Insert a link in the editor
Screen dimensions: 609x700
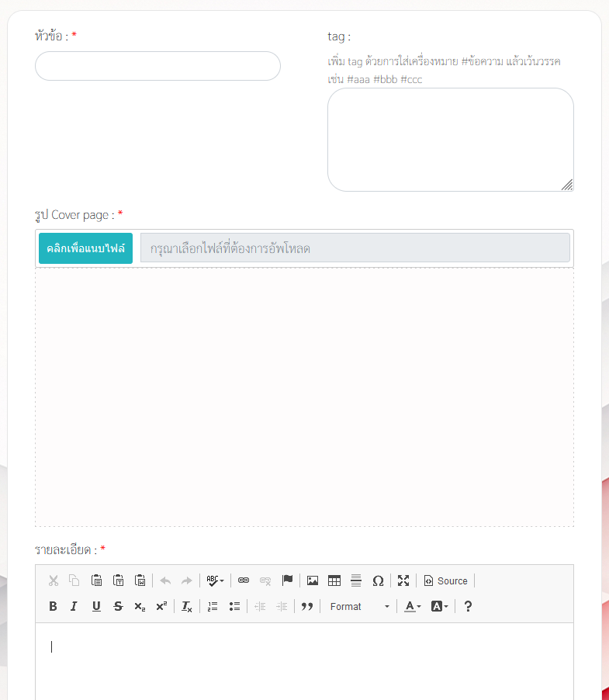[244, 580]
